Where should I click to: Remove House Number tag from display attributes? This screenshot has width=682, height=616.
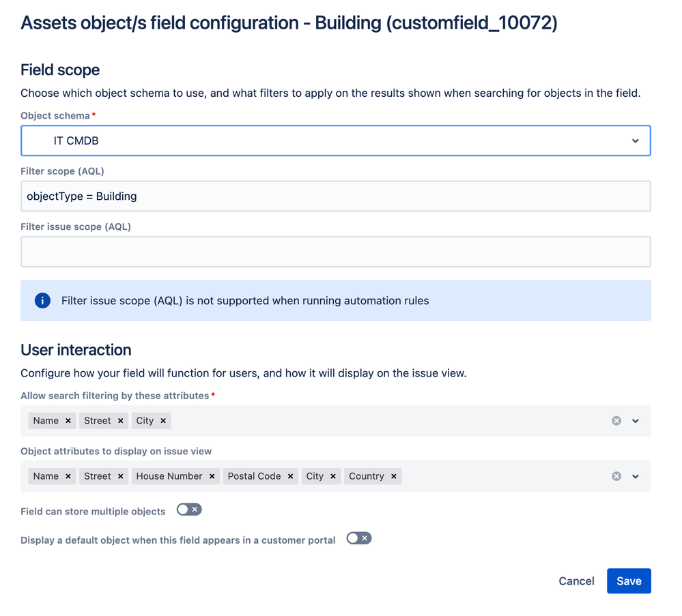click(212, 476)
